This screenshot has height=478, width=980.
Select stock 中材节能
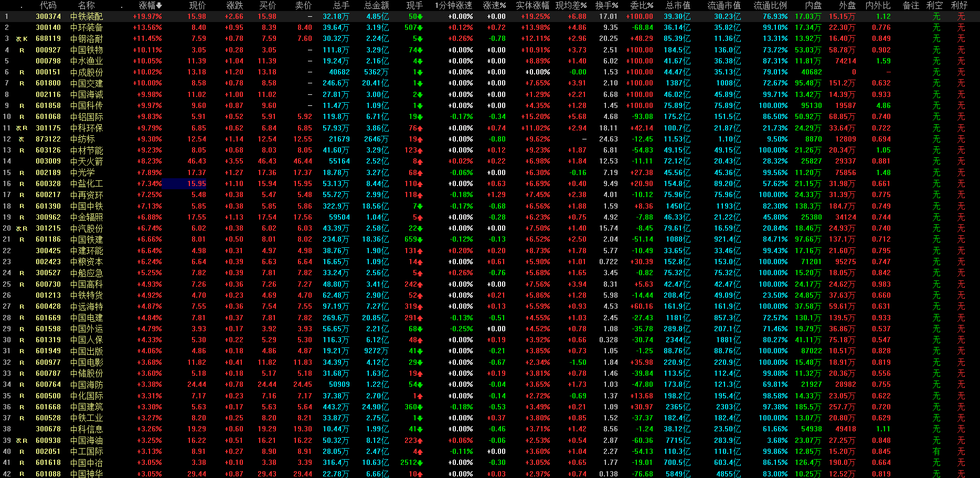tap(87, 150)
